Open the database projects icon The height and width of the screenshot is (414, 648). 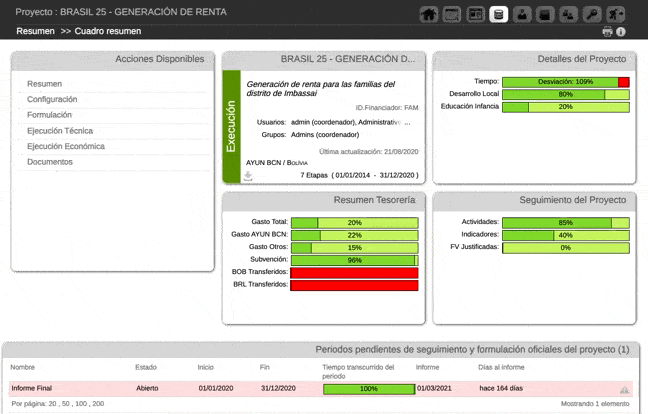(x=498, y=14)
